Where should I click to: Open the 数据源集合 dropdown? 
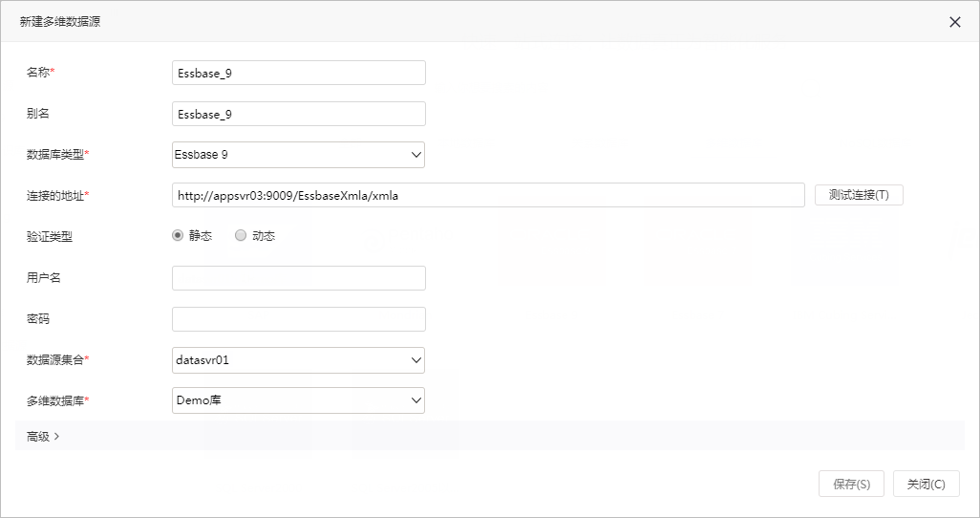click(299, 359)
